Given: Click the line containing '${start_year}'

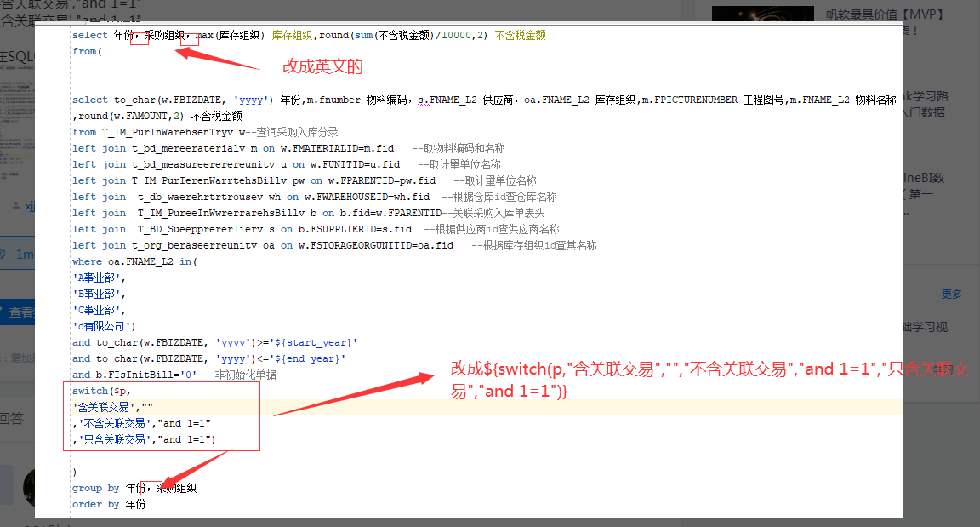Looking at the screenshot, I should click(214, 342).
